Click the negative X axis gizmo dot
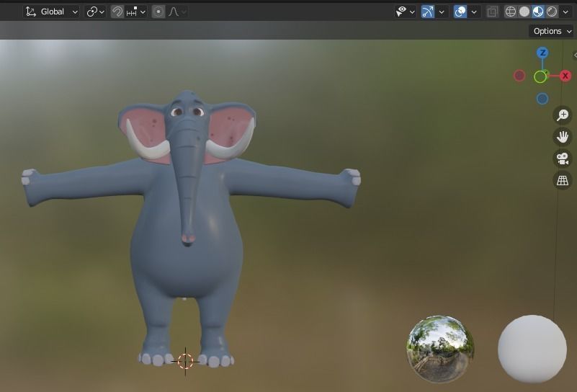 coord(519,76)
